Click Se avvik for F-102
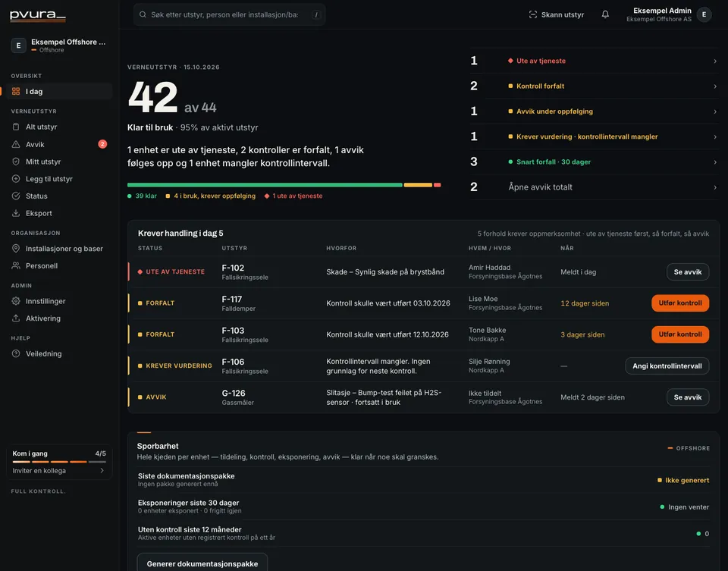 [x=688, y=272]
